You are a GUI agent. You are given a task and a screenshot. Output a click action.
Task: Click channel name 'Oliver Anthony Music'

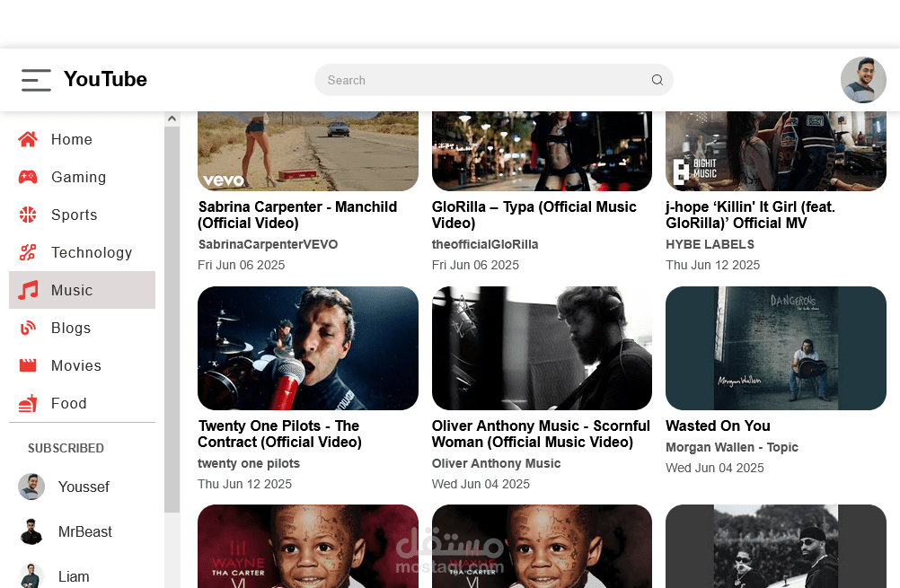[496, 463]
